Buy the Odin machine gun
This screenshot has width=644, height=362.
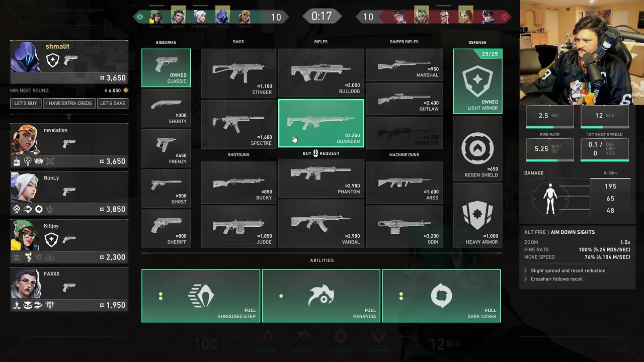(x=405, y=227)
